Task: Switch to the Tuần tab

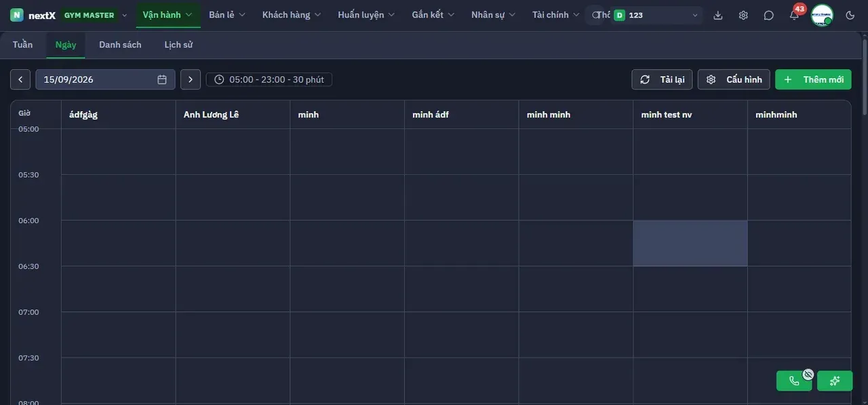Action: click(22, 45)
